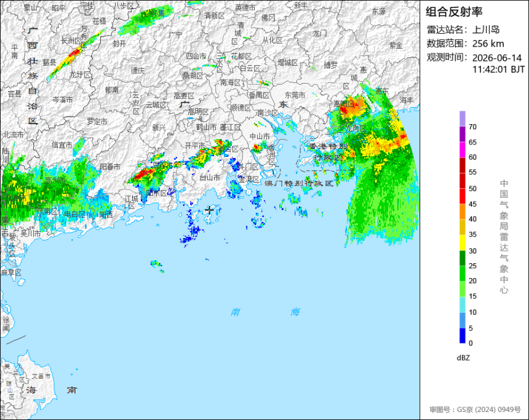This screenshot has width=529, height=420.
Task: Click the 审图号 GS京 (2024) 0949号 text
Action: click(475, 410)
